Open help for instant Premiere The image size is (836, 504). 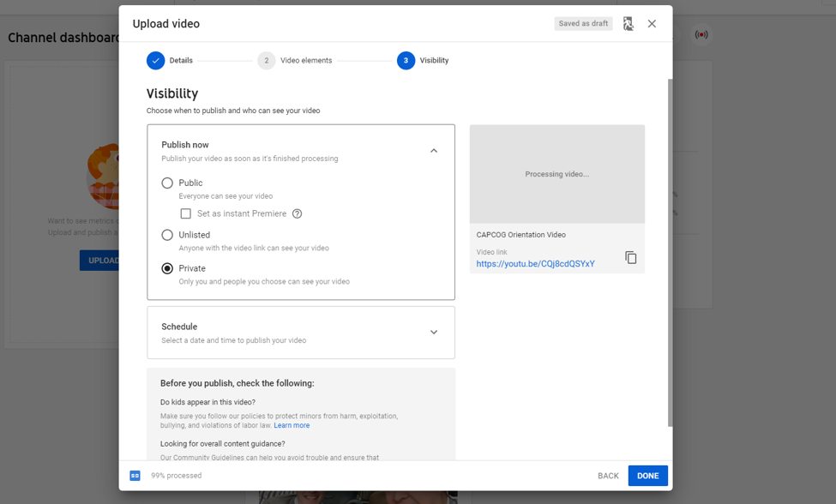[297, 213]
